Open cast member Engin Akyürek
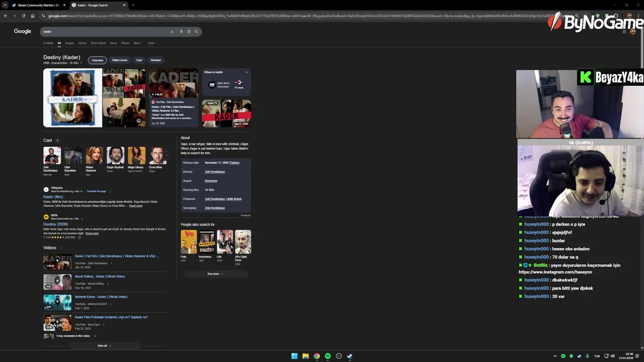 [x=115, y=160]
